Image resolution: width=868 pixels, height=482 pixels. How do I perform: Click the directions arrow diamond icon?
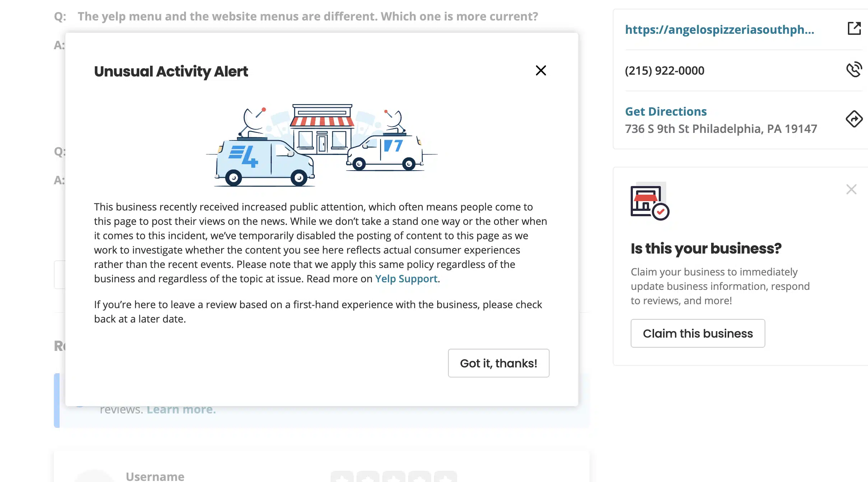[x=854, y=119]
